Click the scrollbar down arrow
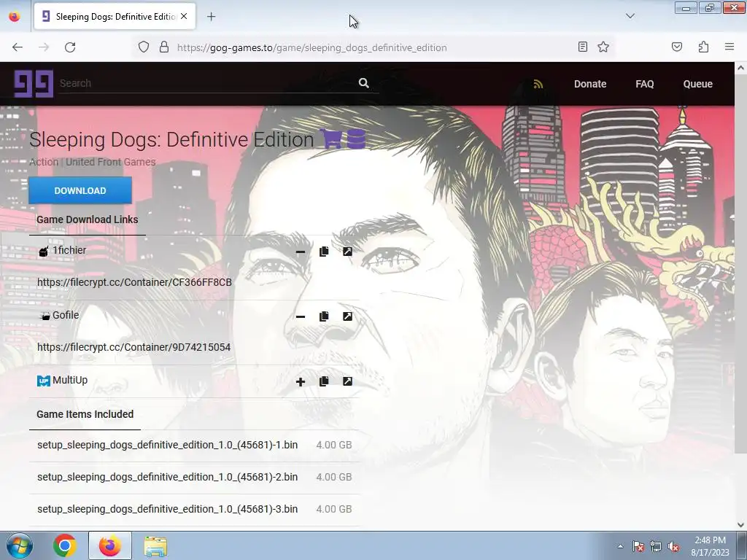The height and width of the screenshot is (560, 747). (740, 525)
